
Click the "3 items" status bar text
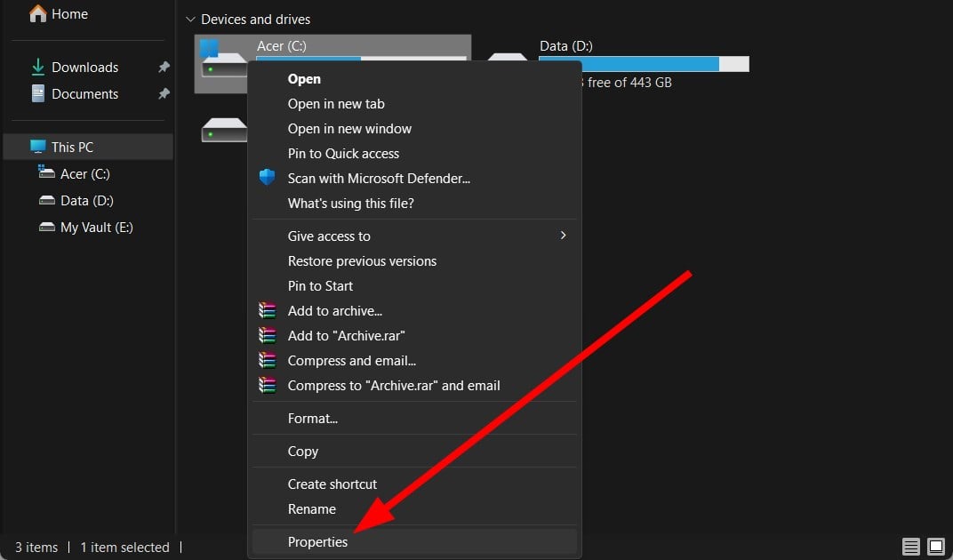36,548
